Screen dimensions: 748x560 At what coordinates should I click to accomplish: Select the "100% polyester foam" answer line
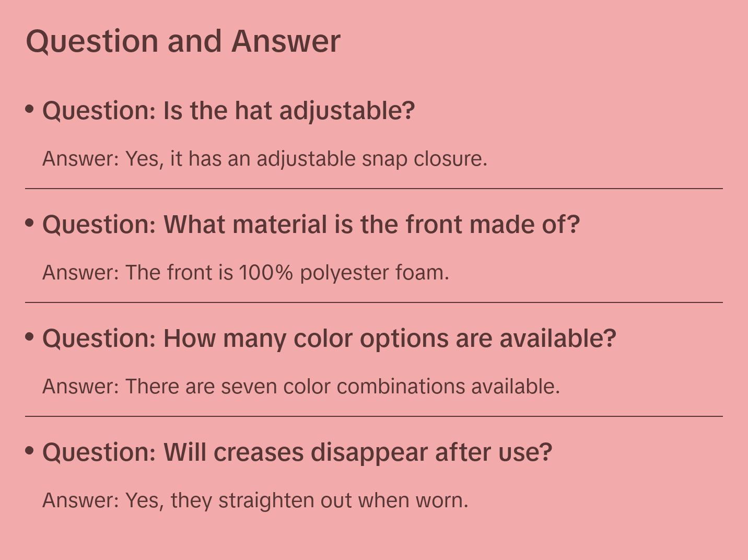[x=246, y=273]
